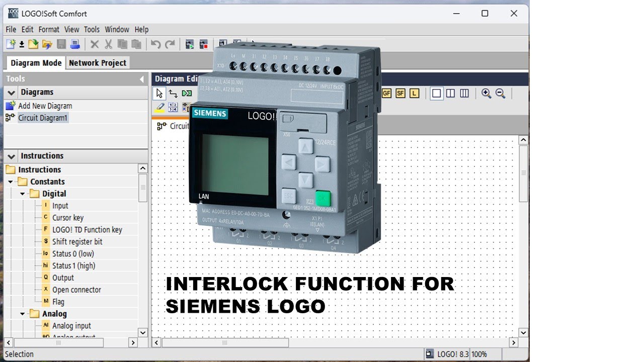
Task: Click the New diagram toolbar icon
Action: tap(11, 44)
